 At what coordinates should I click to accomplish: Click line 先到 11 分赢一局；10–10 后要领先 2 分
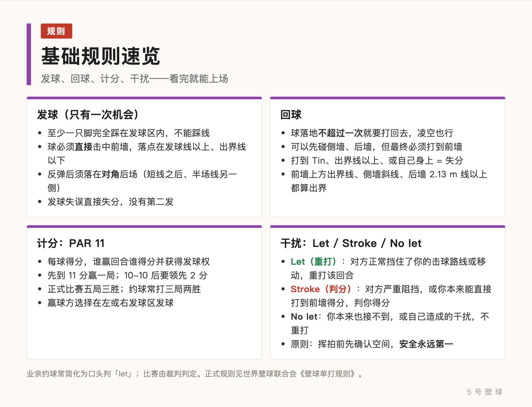(127, 275)
